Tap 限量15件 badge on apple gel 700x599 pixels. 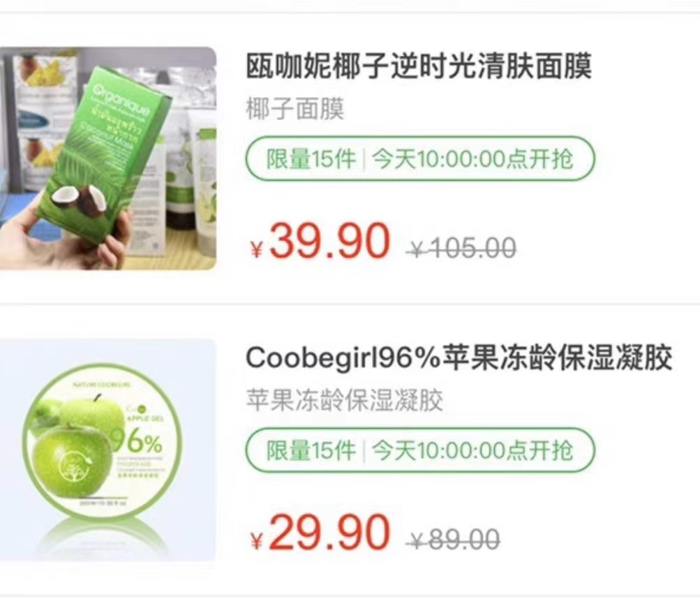pyautogui.click(x=311, y=450)
